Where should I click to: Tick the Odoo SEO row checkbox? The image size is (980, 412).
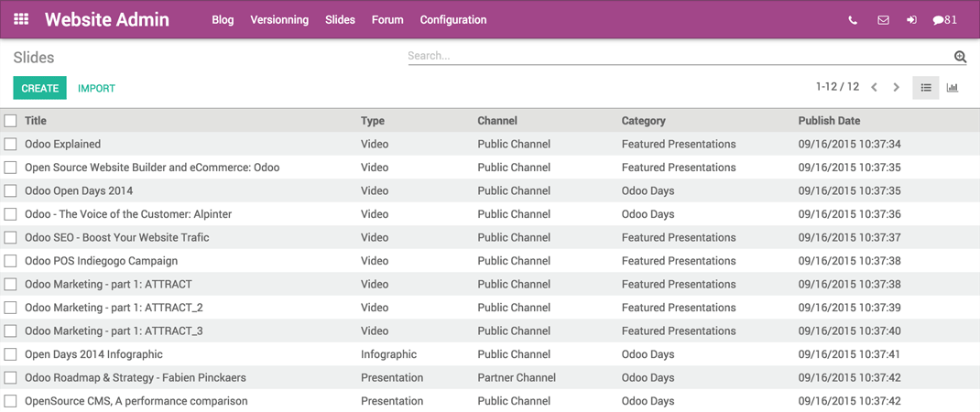(x=10, y=237)
